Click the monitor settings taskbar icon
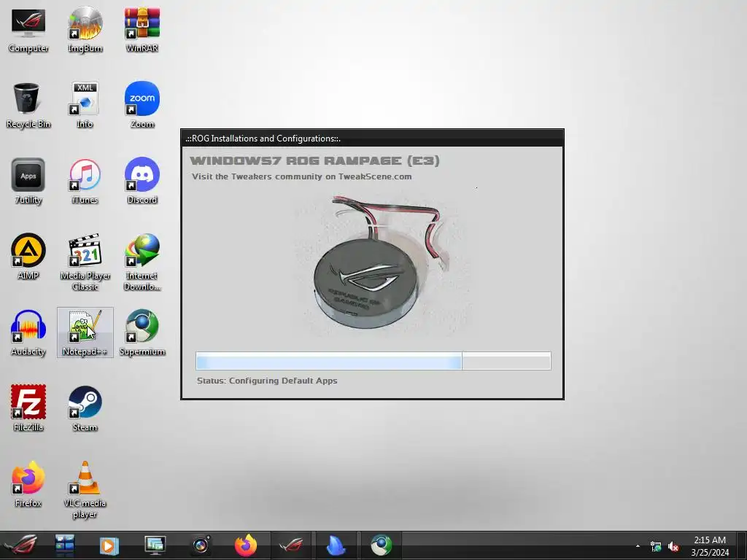Viewport: 747px width, 560px height. (x=155, y=545)
